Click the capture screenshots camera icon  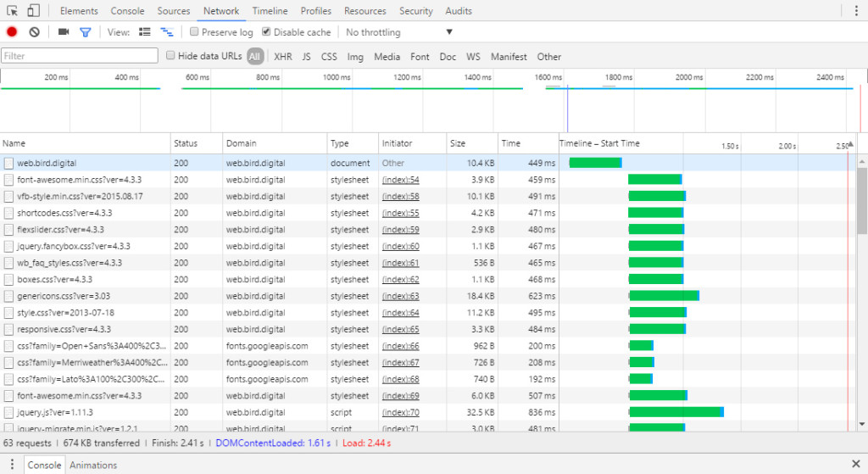[64, 32]
